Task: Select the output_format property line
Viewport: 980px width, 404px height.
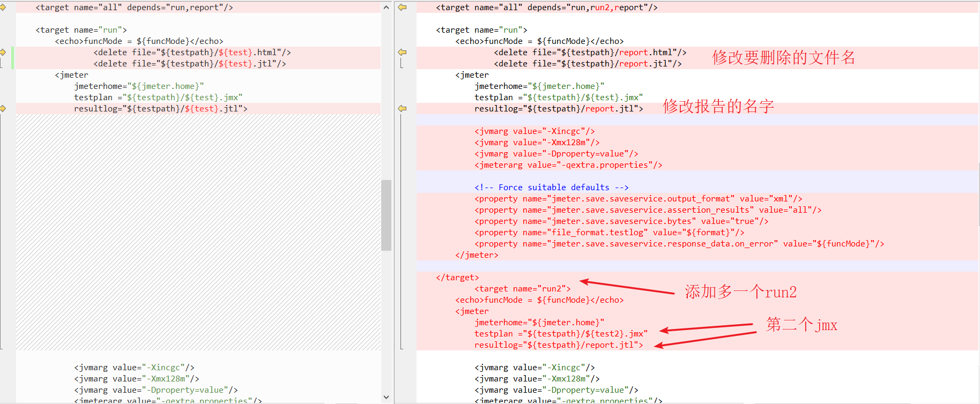Action: tap(638, 199)
